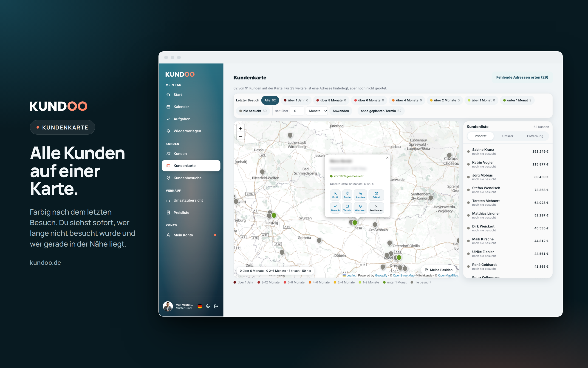This screenshot has height=368, width=588.
Task: Focus the seit über number field
Action: click(x=297, y=111)
